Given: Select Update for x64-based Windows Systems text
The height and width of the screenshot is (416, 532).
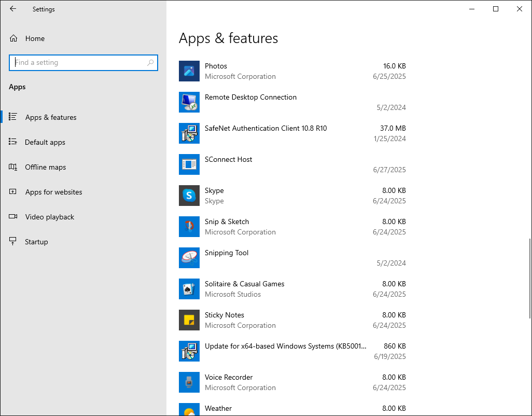Looking at the screenshot, I should pos(285,346).
